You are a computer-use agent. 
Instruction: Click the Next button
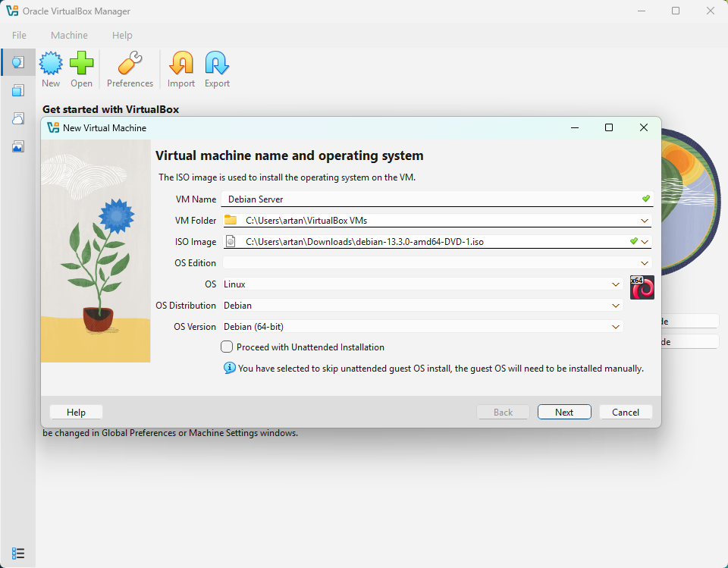pos(564,413)
